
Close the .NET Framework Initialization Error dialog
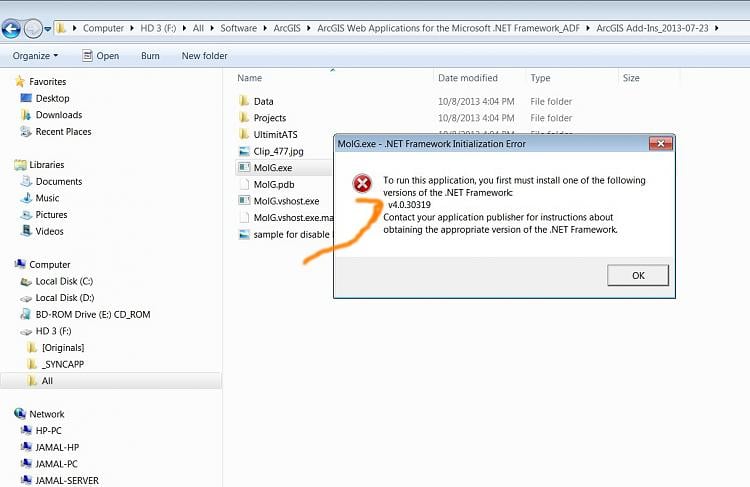pyautogui.click(x=661, y=144)
